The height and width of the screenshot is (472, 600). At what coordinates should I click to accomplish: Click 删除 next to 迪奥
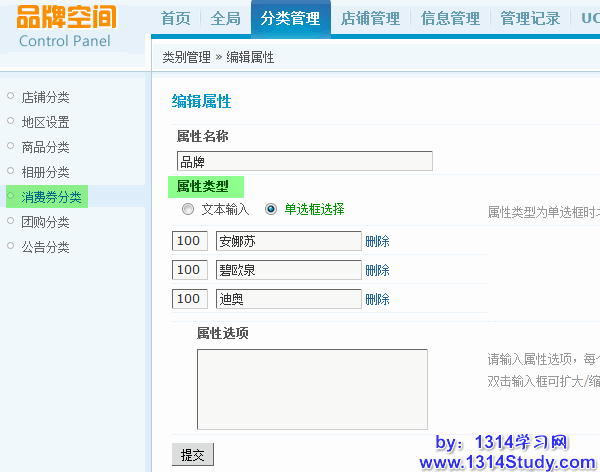pos(377,299)
